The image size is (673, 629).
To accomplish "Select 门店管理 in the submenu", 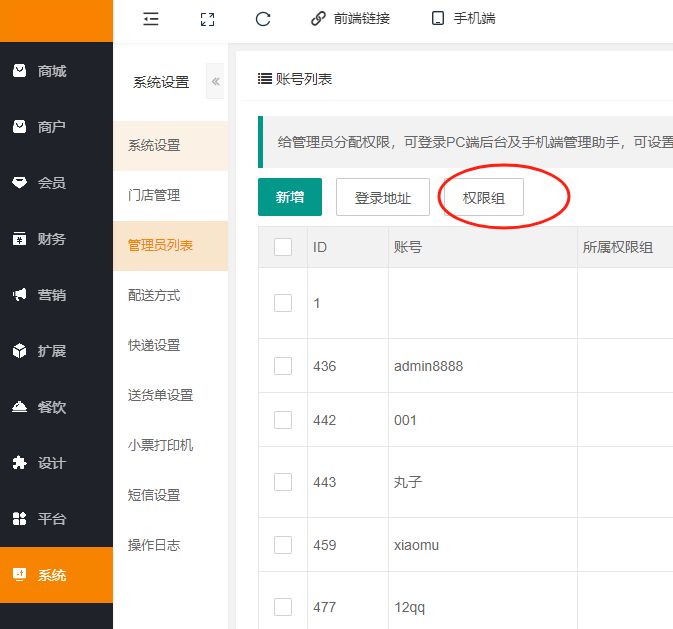I will click(x=154, y=195).
